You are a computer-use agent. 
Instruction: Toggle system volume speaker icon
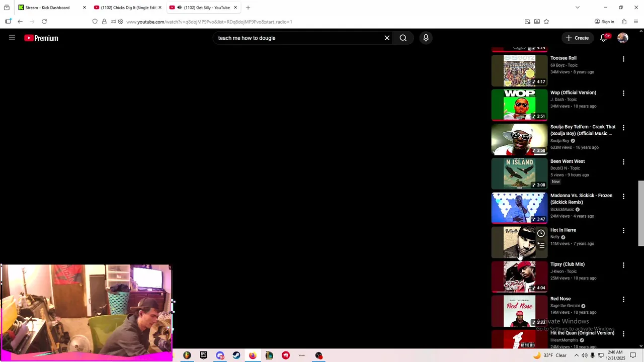[585, 355]
